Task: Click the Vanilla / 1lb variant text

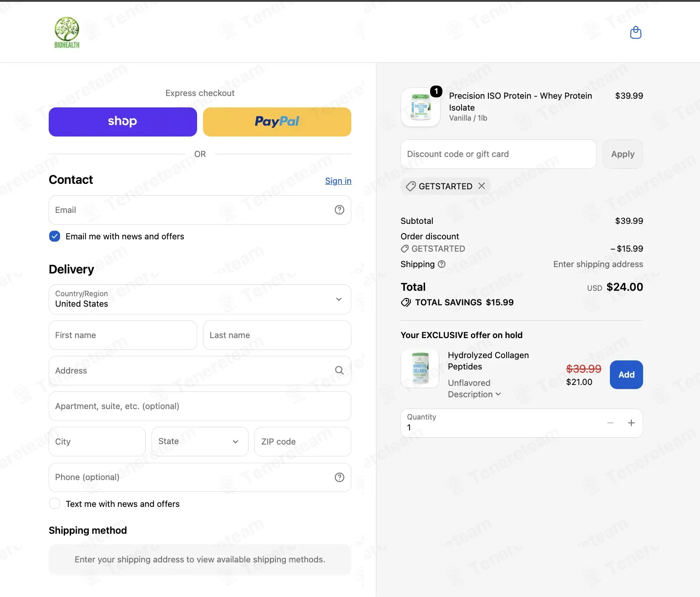Action: click(468, 118)
